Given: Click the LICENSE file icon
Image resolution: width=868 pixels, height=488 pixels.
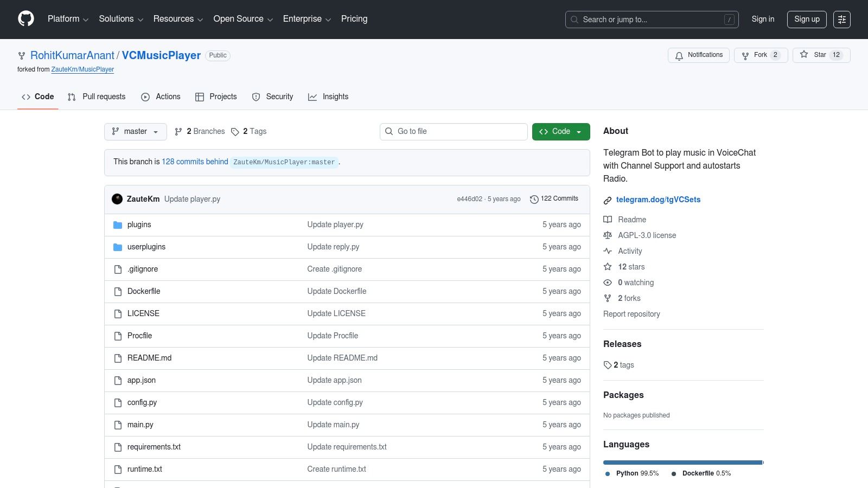Looking at the screenshot, I should 118,314.
